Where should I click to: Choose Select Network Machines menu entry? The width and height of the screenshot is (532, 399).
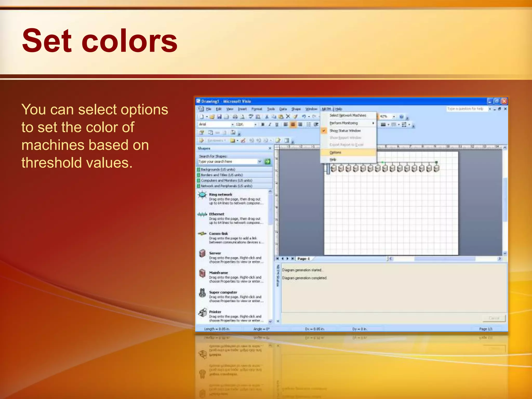tap(349, 115)
